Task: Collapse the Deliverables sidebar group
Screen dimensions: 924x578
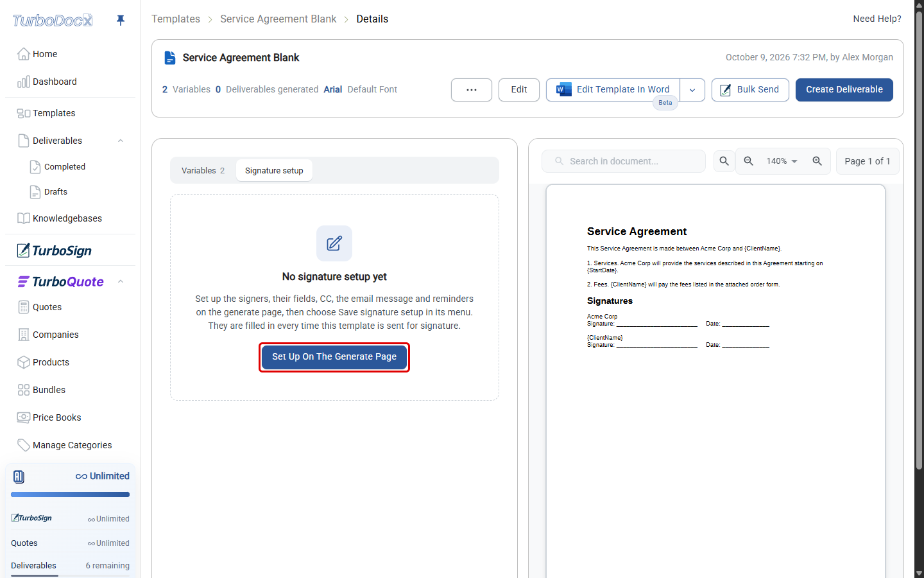Action: (x=121, y=141)
